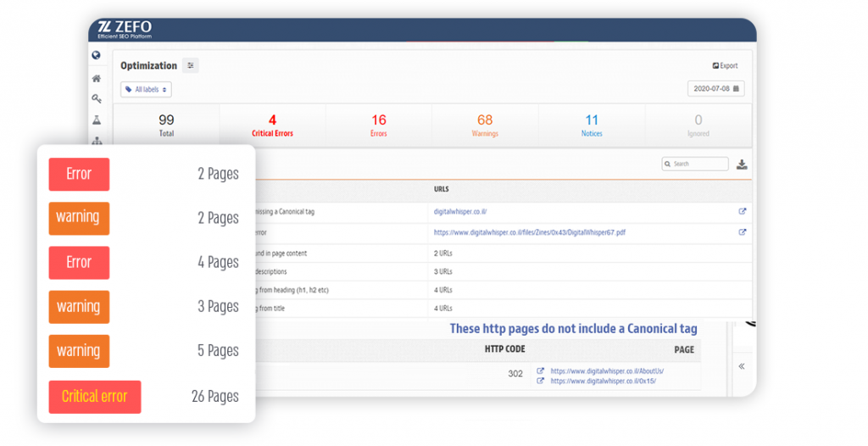Select the 16 Errors tab
The width and height of the screenshot is (868, 446).
click(379, 125)
